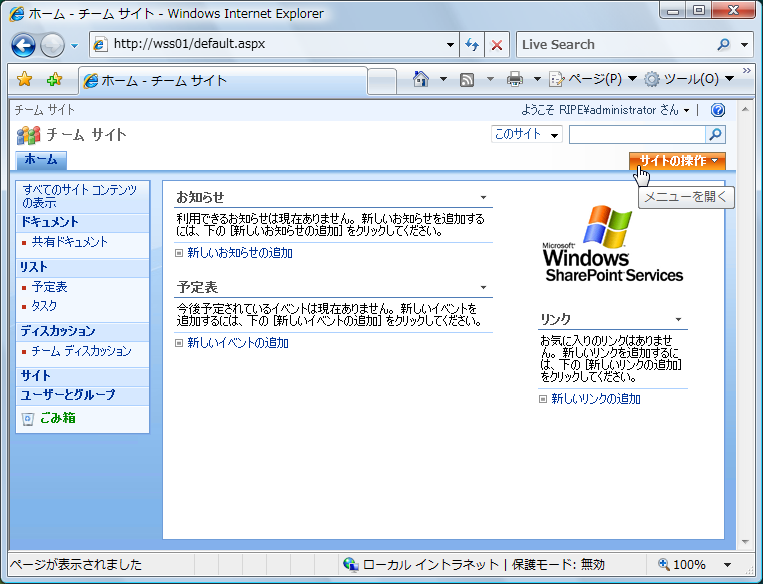Click the Windows SharePoint Services logo image
Screen dimensions: 763x584
(613, 244)
